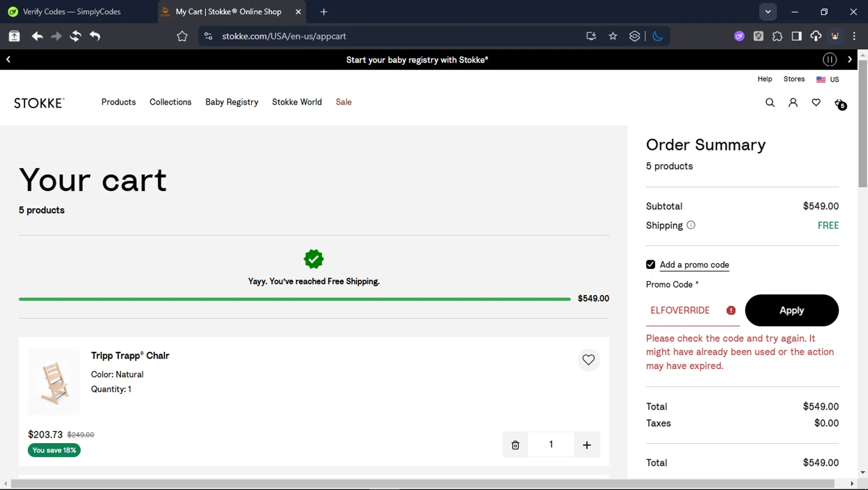The width and height of the screenshot is (868, 490).
Task: Click the browser forward arrow
Action: 56,36
